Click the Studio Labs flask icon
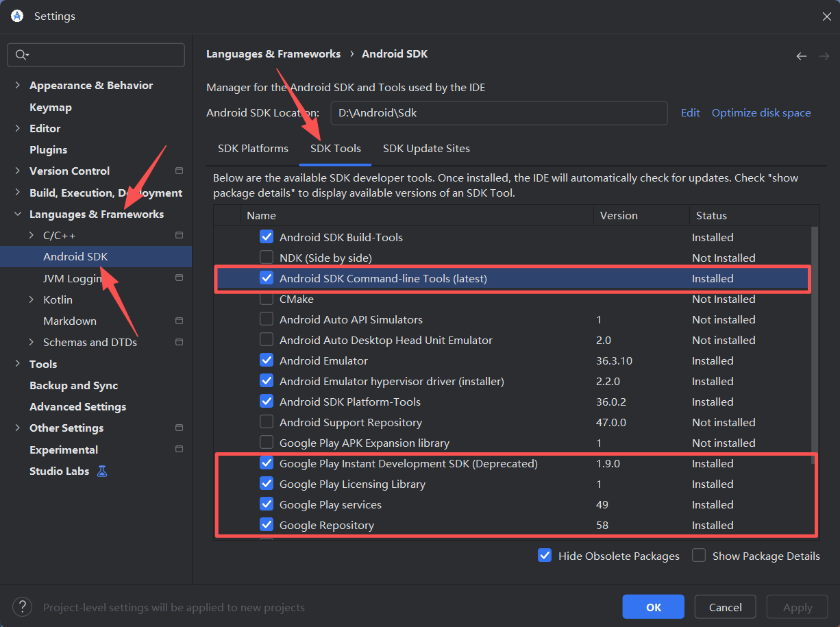840x627 pixels. pos(102,471)
